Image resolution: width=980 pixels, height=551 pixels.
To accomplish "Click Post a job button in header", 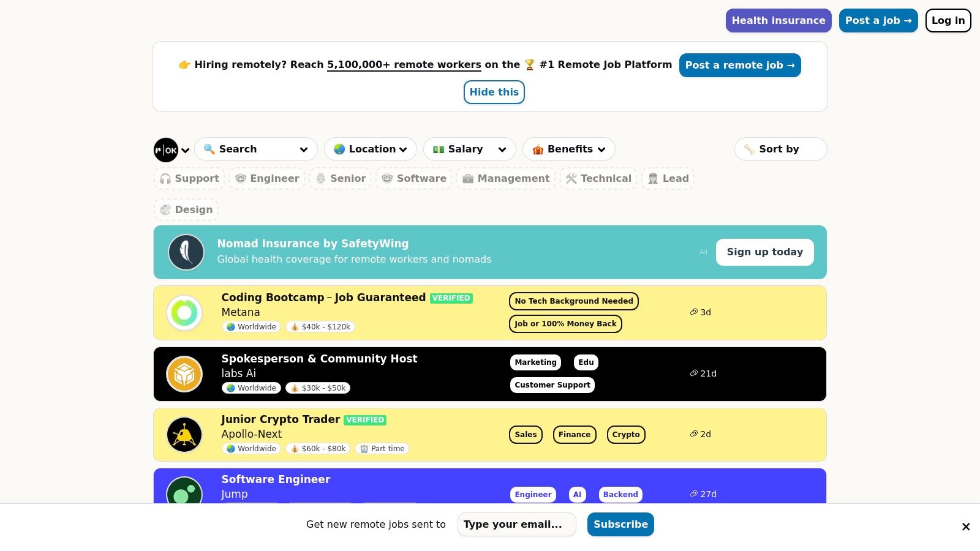I will [x=878, y=21].
